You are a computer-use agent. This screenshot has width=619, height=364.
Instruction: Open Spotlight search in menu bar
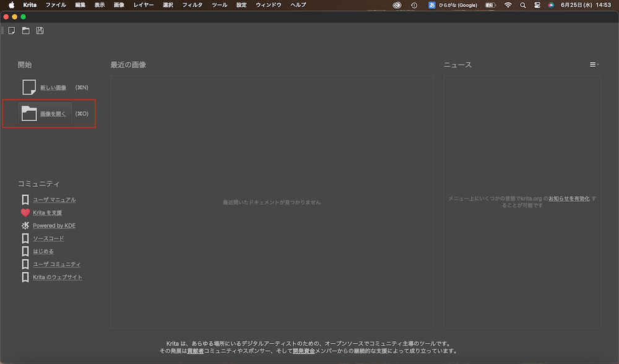click(522, 5)
